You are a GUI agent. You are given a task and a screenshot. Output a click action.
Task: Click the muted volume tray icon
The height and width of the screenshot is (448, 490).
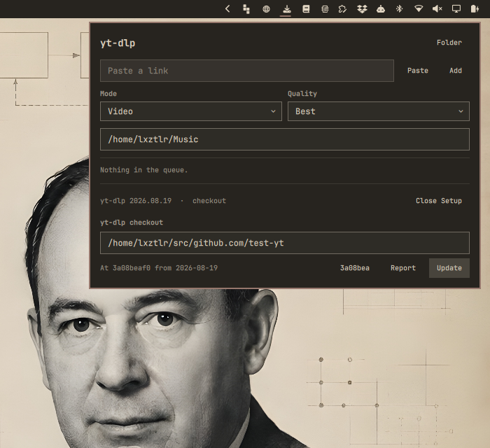[x=437, y=8]
